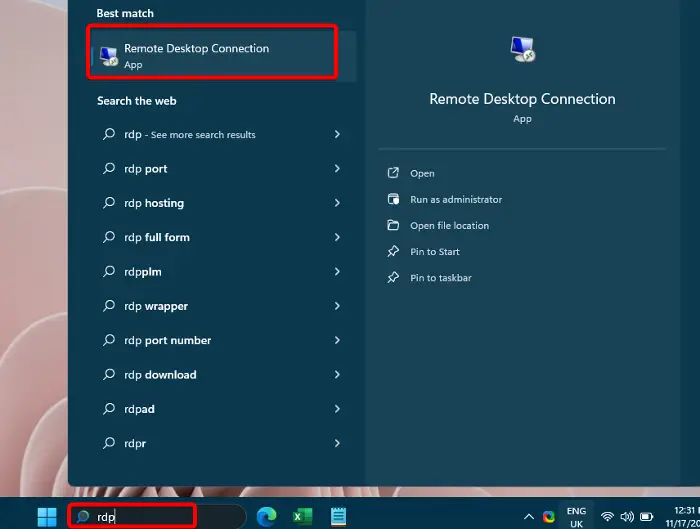Click search magnifier icon beside 'rdp download'

click(108, 374)
